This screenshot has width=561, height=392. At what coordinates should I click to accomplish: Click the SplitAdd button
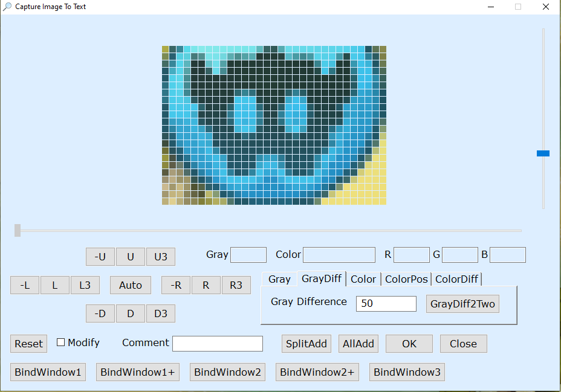(306, 344)
